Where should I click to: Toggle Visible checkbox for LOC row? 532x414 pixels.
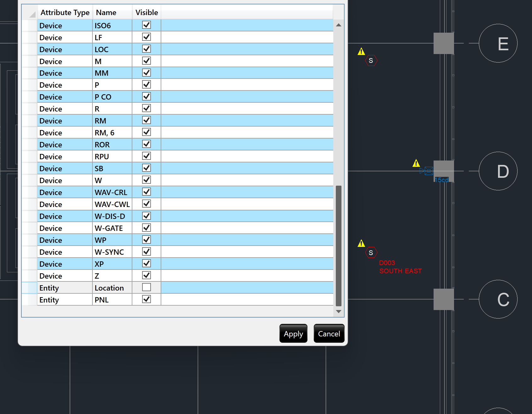click(x=147, y=49)
